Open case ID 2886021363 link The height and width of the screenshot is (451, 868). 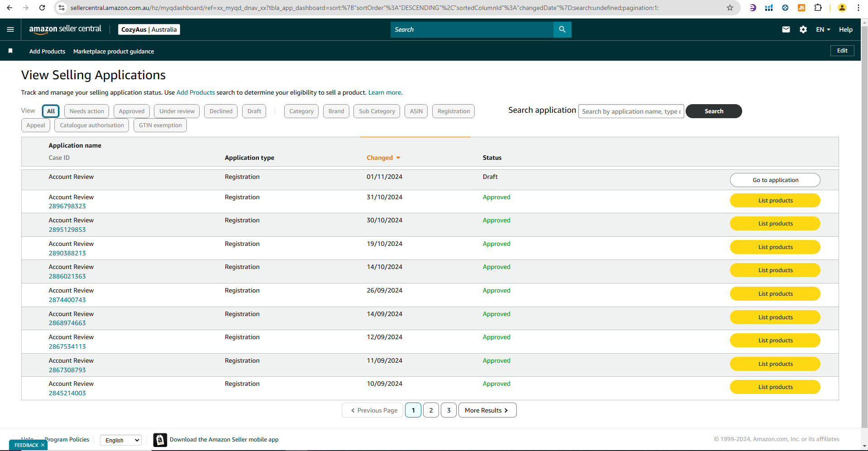[67, 276]
